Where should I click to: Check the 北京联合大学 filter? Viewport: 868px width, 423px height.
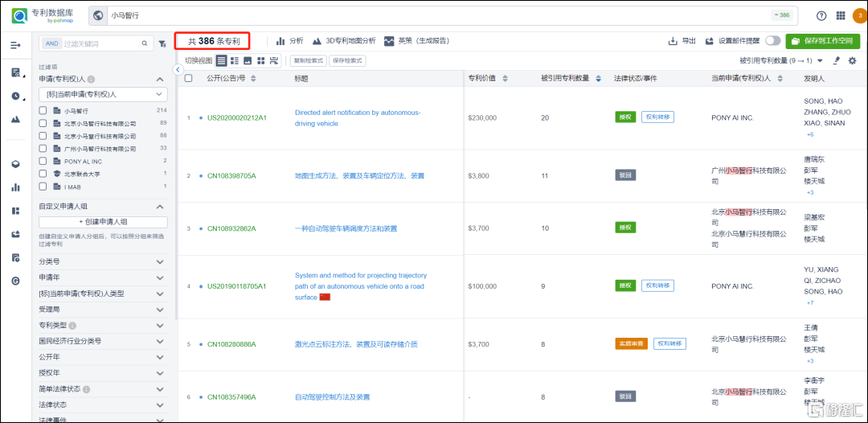43,174
